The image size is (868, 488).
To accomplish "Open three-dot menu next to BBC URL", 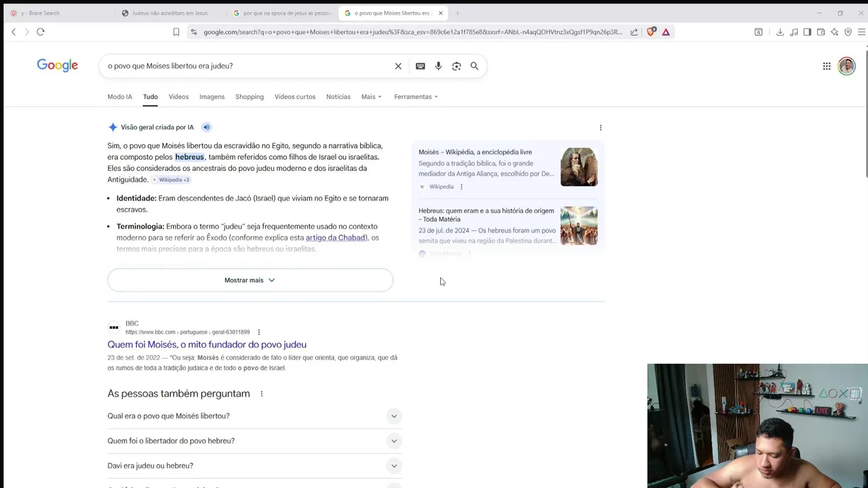I will (x=258, y=332).
